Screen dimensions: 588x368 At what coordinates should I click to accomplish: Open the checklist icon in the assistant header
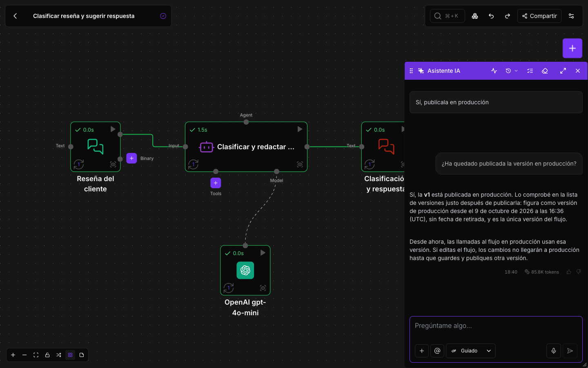(530, 71)
